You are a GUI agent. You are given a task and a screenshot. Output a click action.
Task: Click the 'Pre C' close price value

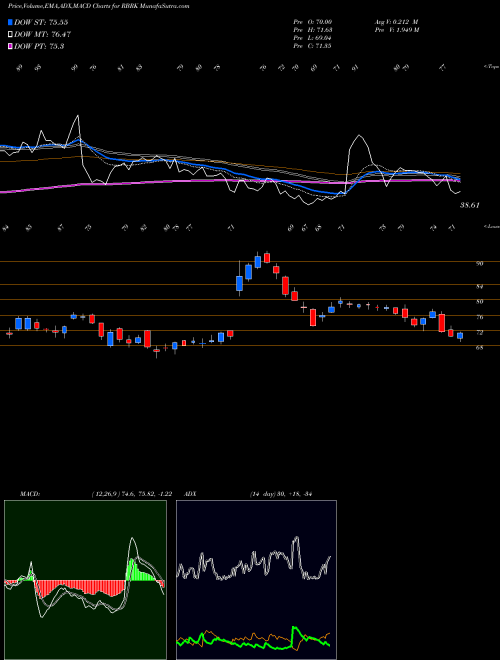pos(312,46)
